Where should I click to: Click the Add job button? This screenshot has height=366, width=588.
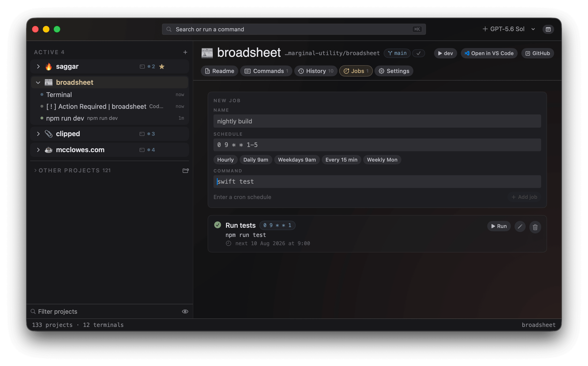tap(524, 197)
